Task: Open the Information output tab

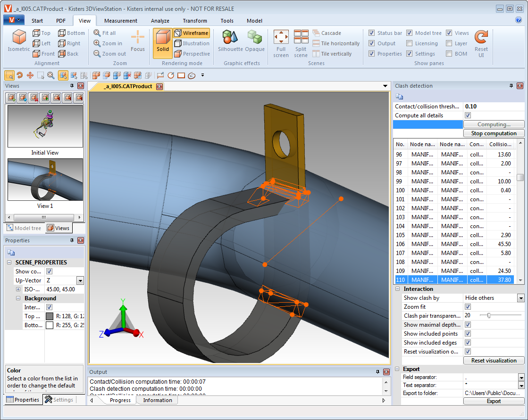Action: [158, 400]
